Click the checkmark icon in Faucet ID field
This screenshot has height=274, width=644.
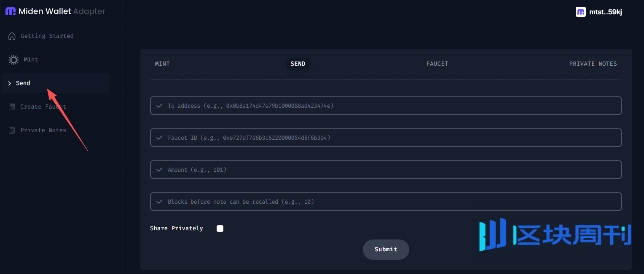click(159, 138)
